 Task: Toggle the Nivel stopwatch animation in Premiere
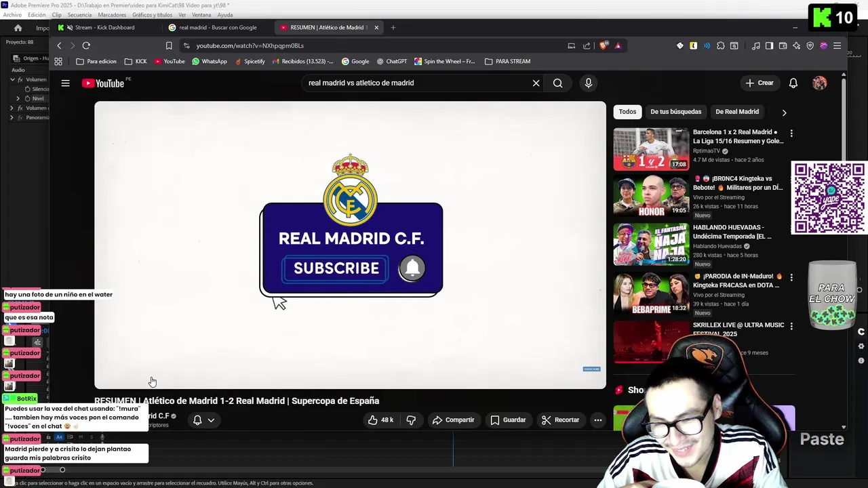pos(27,98)
